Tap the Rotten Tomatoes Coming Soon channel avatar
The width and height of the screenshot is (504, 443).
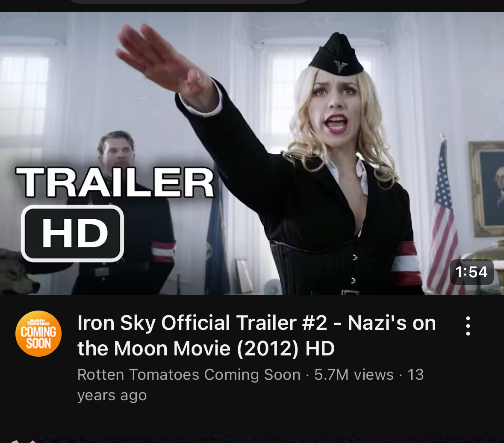38,334
